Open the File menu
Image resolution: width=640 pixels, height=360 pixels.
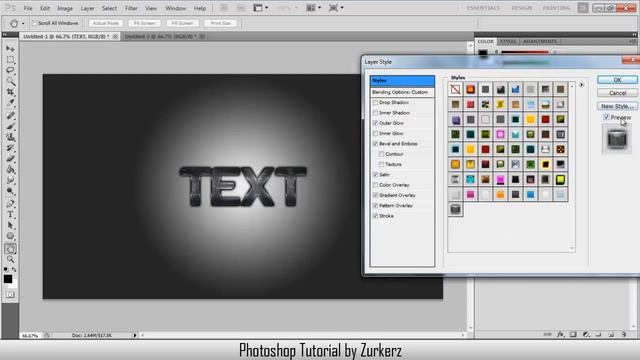28,8
